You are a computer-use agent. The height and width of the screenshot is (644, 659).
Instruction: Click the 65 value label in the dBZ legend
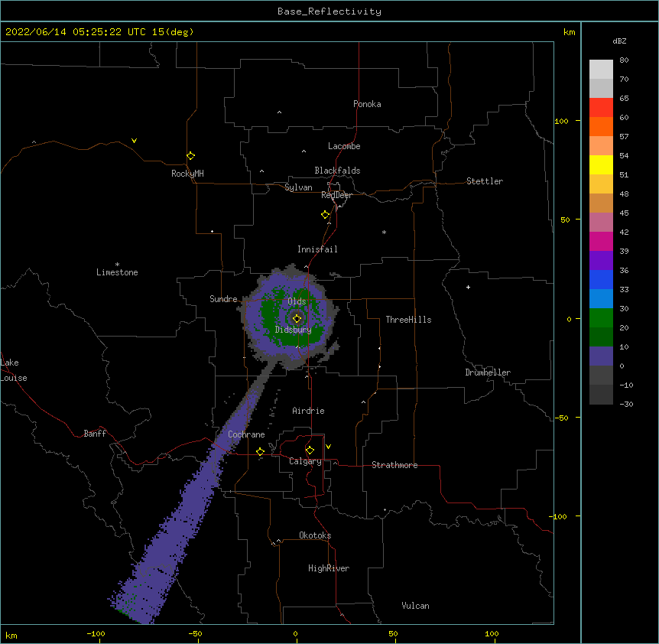[624, 98]
